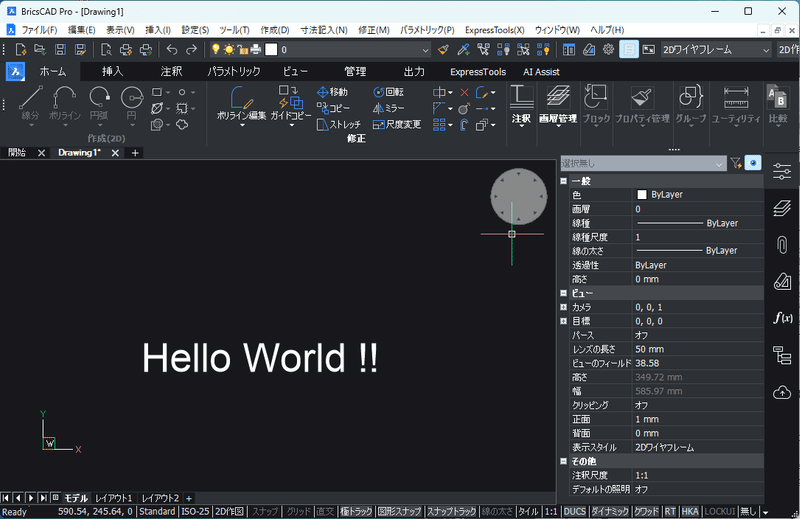Add a new drawing tab with plus
This screenshot has height=519, width=800.
pyautogui.click(x=135, y=153)
